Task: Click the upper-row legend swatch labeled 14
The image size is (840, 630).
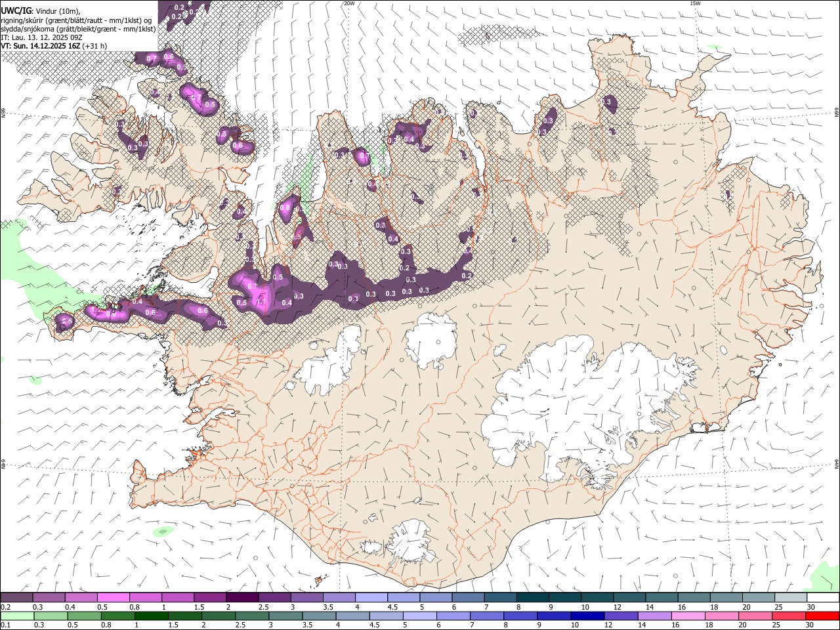Action: click(661, 597)
